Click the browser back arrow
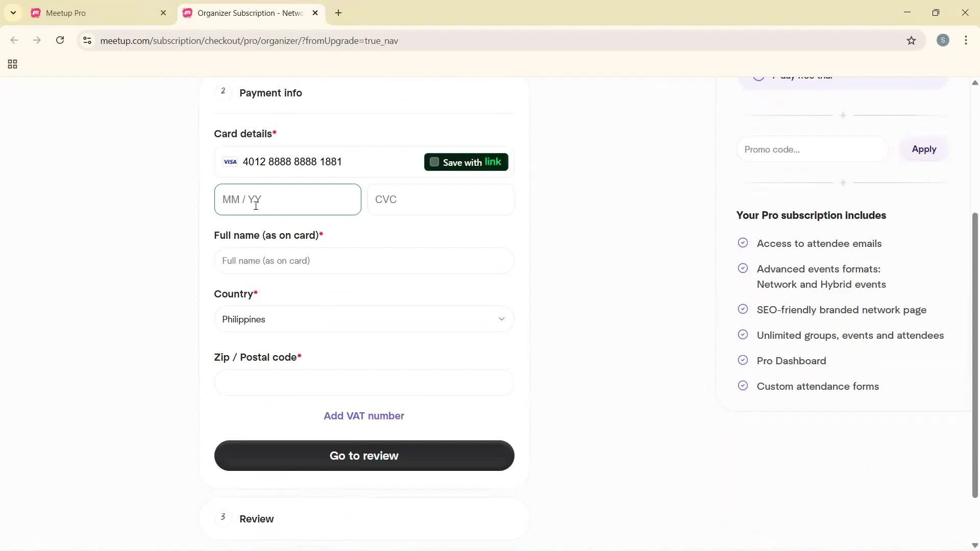The width and height of the screenshot is (980, 551). tap(14, 40)
